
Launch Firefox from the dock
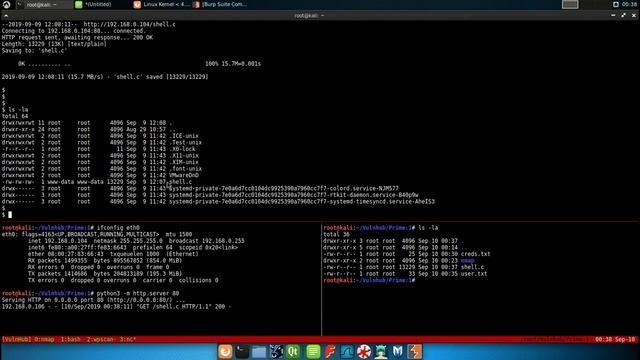225,351
